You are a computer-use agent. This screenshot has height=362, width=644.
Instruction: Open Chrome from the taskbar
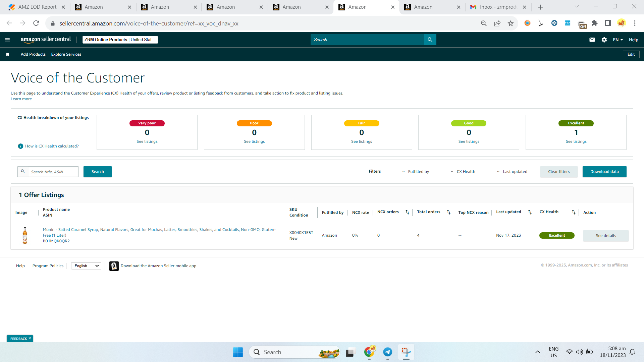[369, 352]
